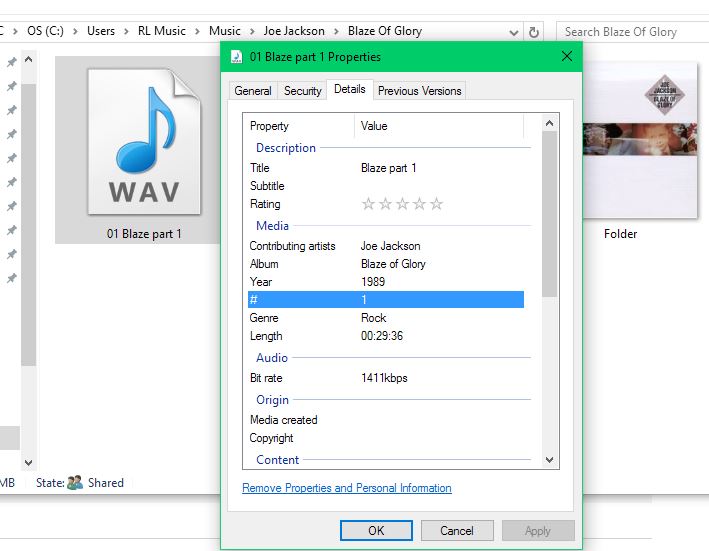Navigate to Joe Jackson in the breadcrumb
The height and width of the screenshot is (551, 709).
pyautogui.click(x=294, y=31)
